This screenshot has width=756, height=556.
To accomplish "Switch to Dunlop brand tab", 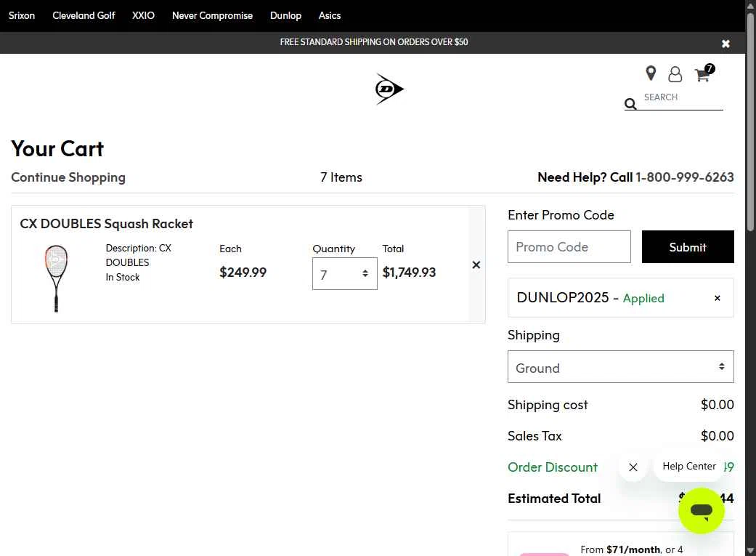I will (285, 15).
